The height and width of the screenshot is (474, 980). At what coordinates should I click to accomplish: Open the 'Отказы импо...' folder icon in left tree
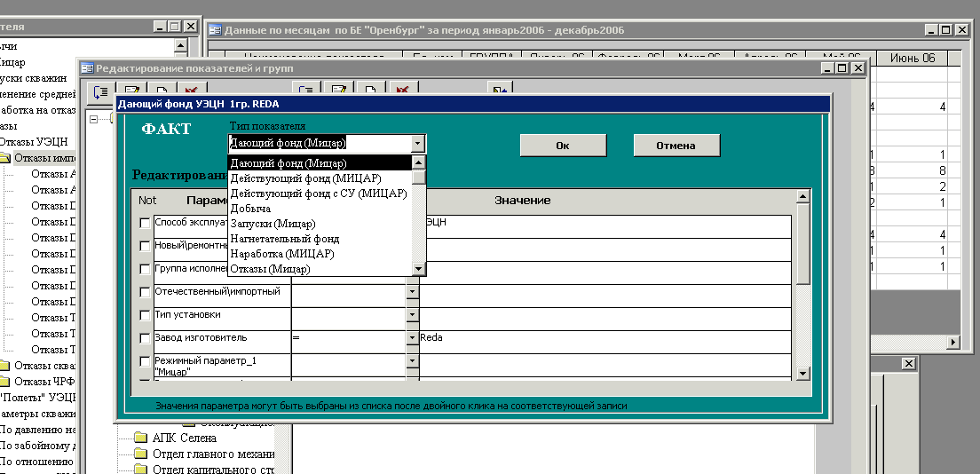tap(5, 158)
